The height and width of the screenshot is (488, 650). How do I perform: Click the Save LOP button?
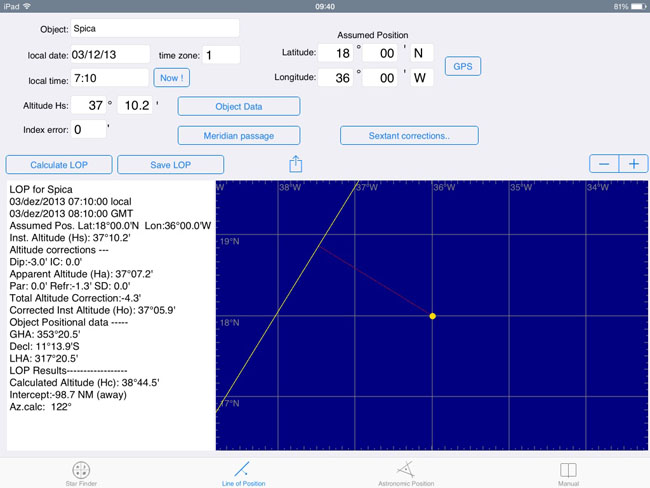tap(170, 165)
